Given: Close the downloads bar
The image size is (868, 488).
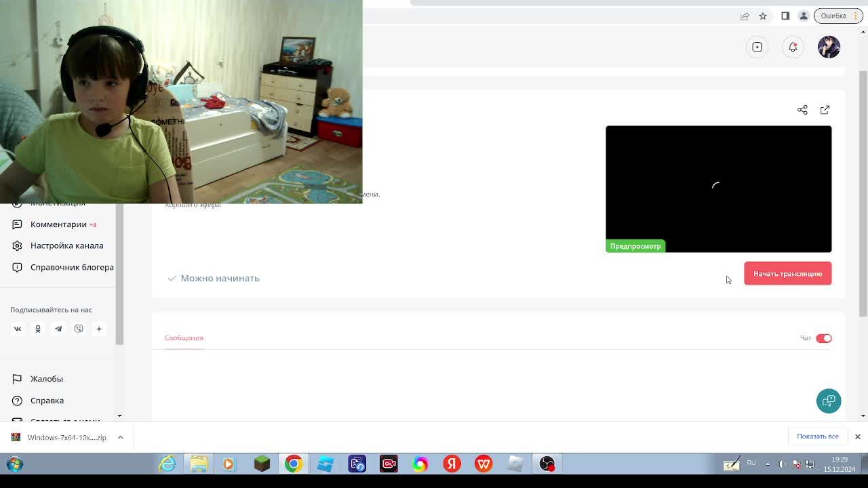Looking at the screenshot, I should pyautogui.click(x=857, y=436).
